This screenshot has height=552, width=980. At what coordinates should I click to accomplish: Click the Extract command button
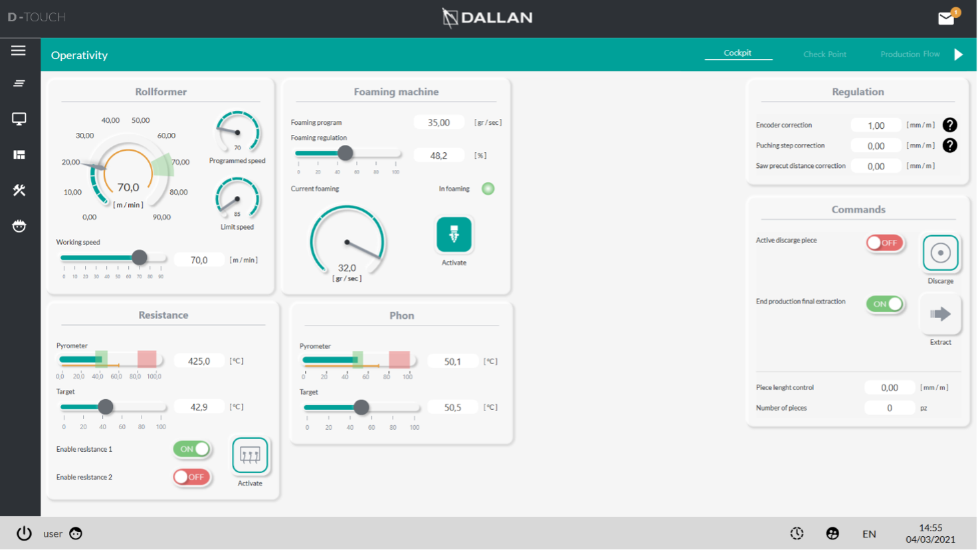939,314
